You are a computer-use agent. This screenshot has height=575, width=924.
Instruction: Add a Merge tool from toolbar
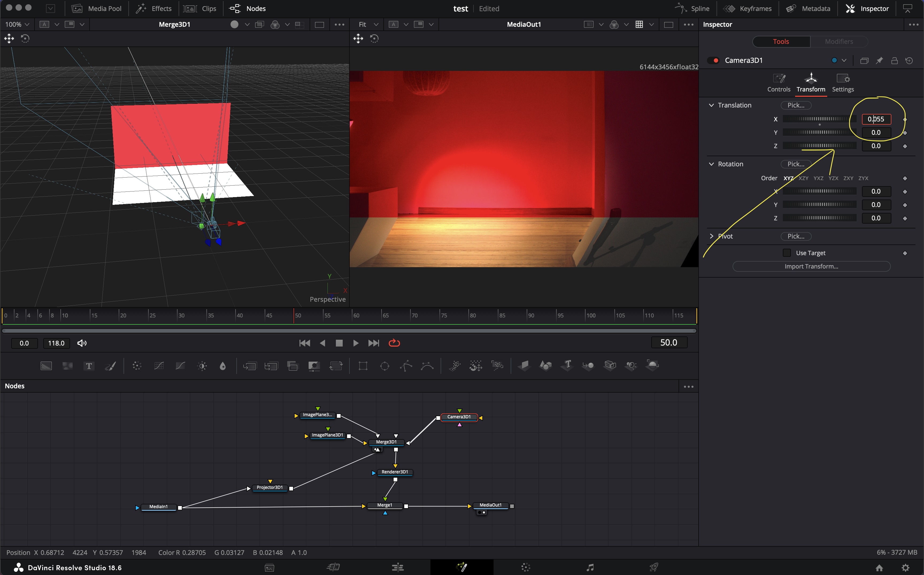[x=250, y=366]
